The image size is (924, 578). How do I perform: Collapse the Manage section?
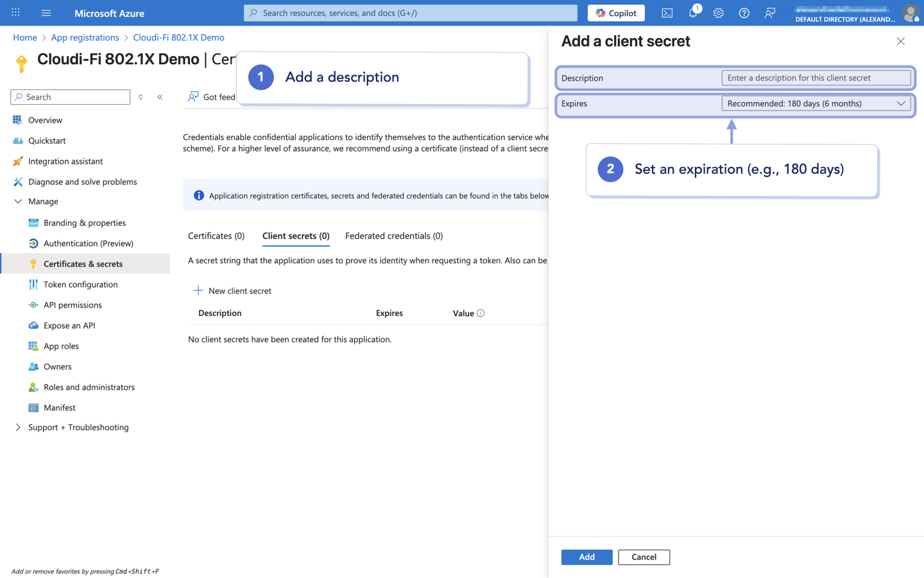[x=18, y=202]
